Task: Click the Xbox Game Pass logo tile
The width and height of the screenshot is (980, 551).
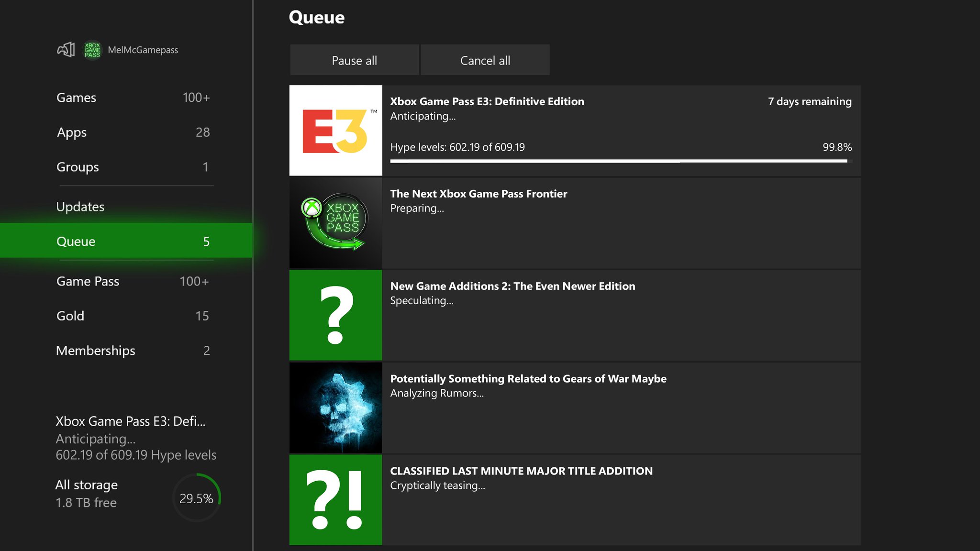Action: [335, 223]
